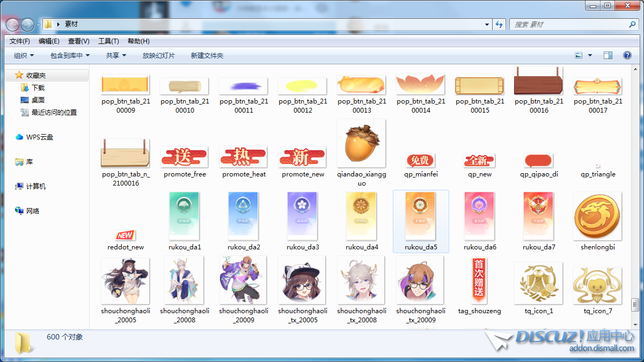The height and width of the screenshot is (362, 644).
Task: Open the view options dropdown arrow
Action: 590,55
